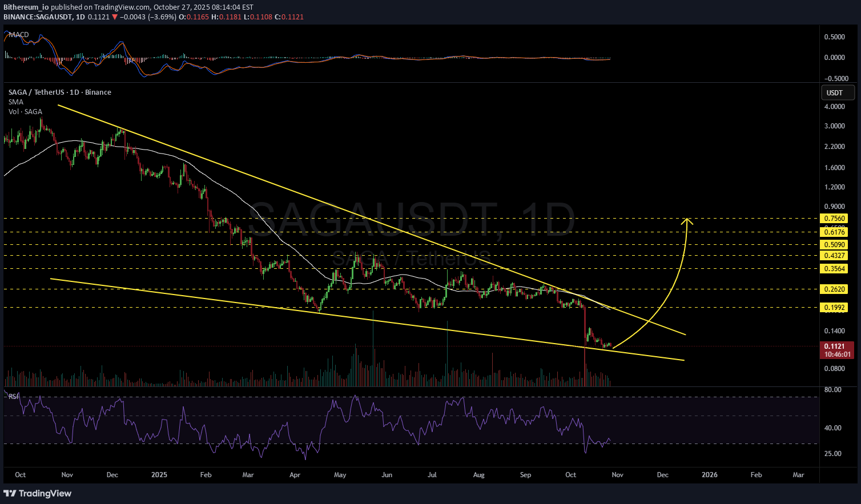
Task: Select the SMA indicator legend
Action: (x=16, y=102)
